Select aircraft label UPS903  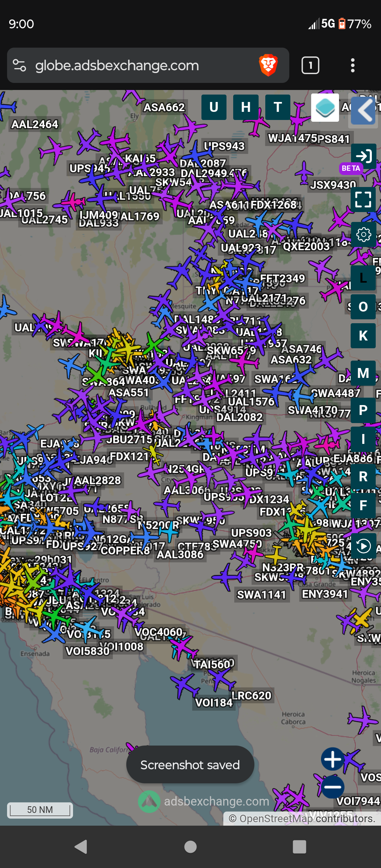(x=251, y=533)
